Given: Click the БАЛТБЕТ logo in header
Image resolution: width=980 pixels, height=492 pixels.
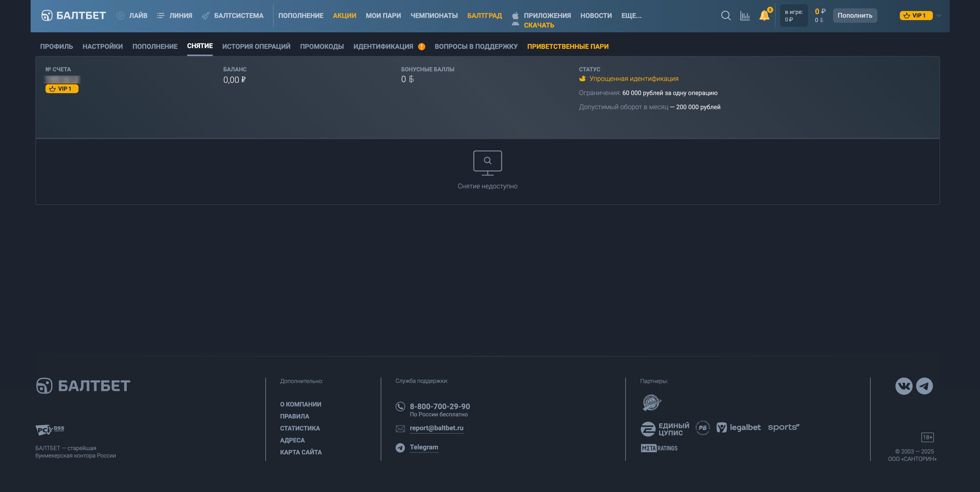Looking at the screenshot, I should tap(73, 16).
